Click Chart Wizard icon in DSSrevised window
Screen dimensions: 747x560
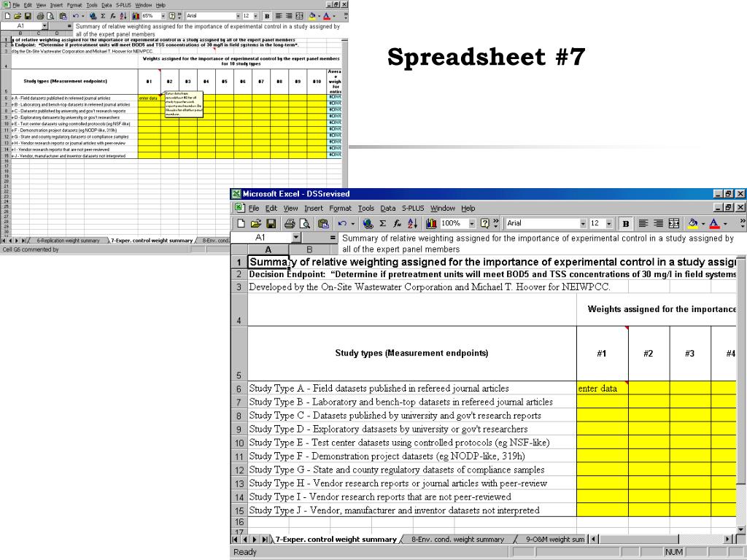pyautogui.click(x=431, y=223)
